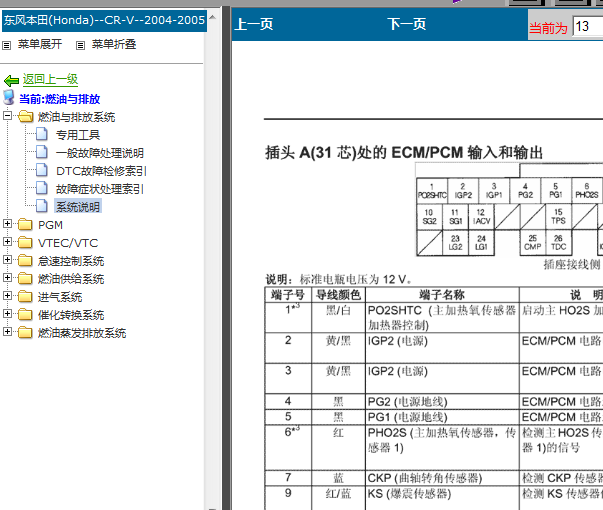Click the 导线颜色 column header
The height and width of the screenshot is (510, 603).
338,295
